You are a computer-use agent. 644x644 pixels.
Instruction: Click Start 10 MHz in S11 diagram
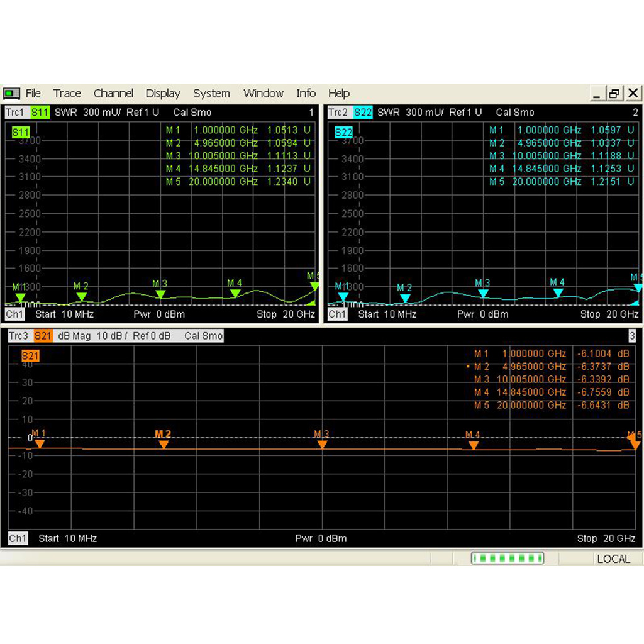tap(65, 314)
